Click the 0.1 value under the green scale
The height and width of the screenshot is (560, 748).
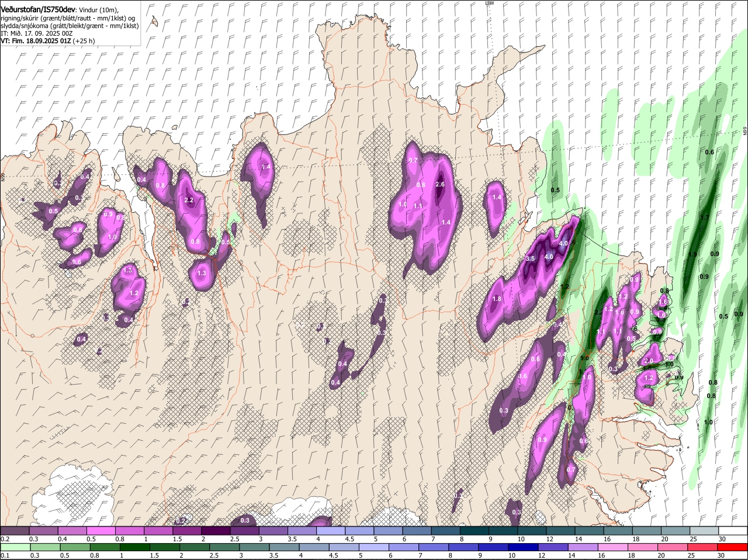tap(5, 555)
